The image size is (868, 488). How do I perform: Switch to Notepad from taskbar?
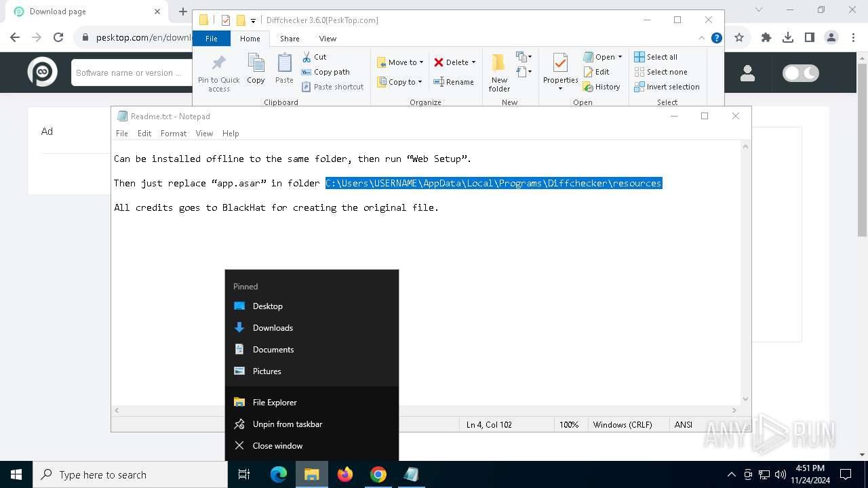(x=412, y=474)
